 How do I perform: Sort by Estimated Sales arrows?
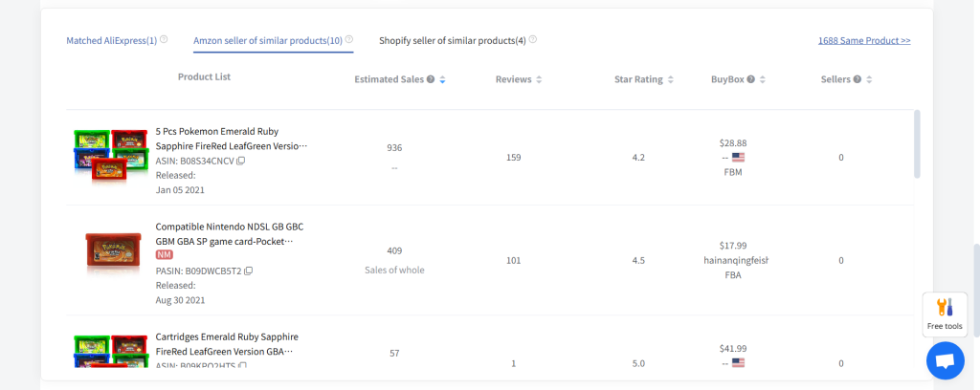click(x=442, y=80)
